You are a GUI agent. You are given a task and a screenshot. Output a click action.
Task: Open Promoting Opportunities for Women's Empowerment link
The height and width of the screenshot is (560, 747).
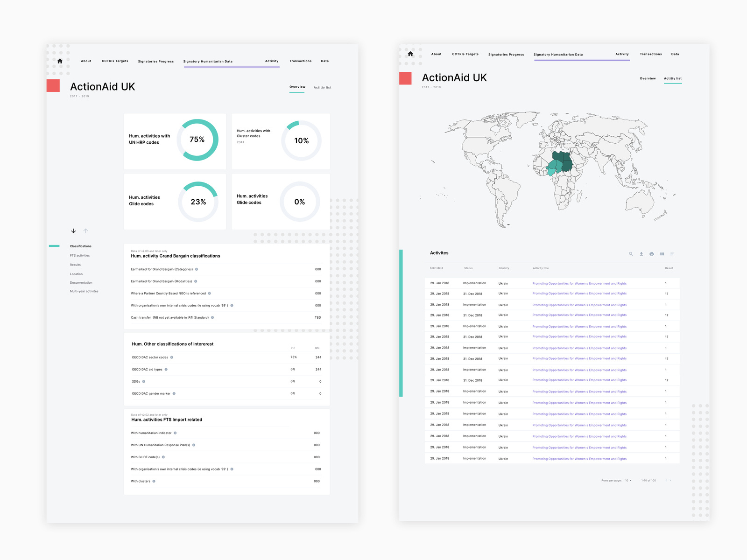(x=579, y=283)
